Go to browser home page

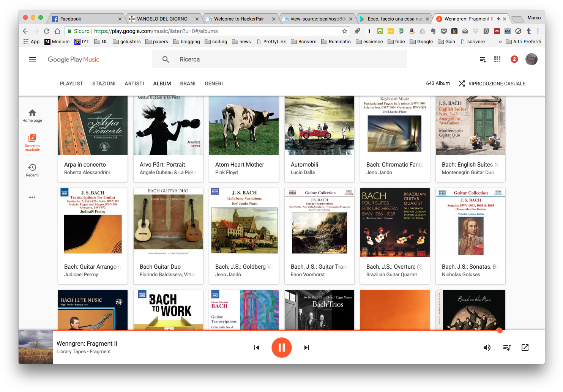(57, 31)
